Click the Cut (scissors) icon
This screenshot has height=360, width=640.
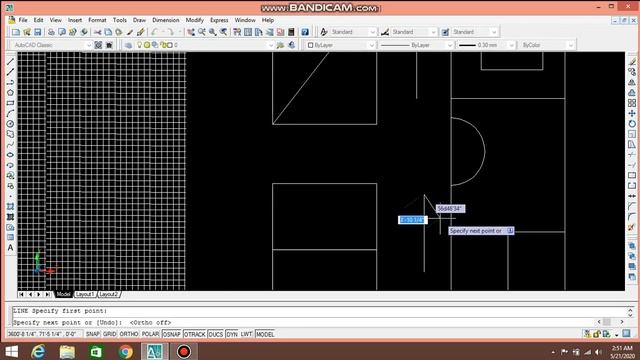[98, 32]
